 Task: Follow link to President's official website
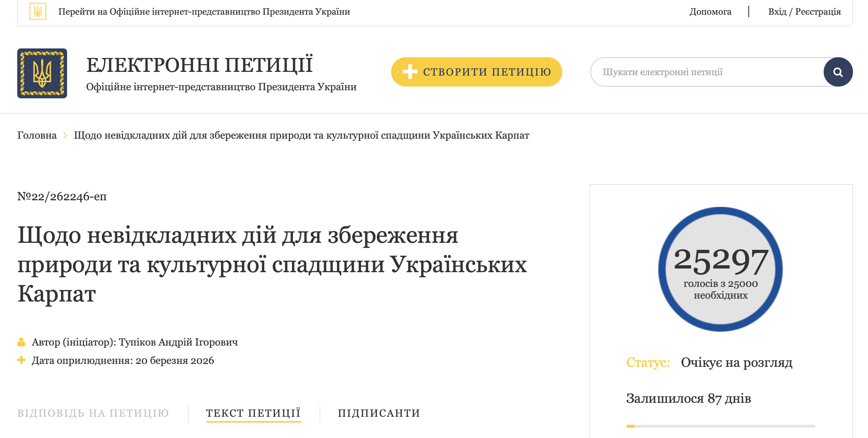coord(204,12)
